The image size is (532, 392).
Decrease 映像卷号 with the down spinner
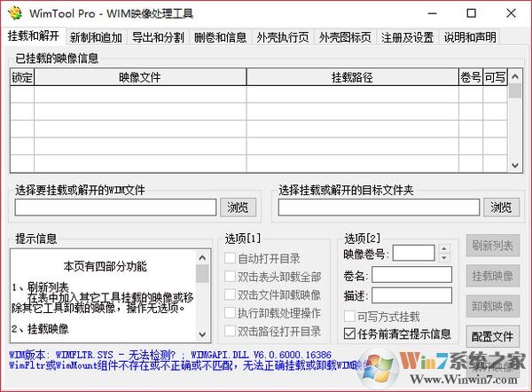[444, 258]
